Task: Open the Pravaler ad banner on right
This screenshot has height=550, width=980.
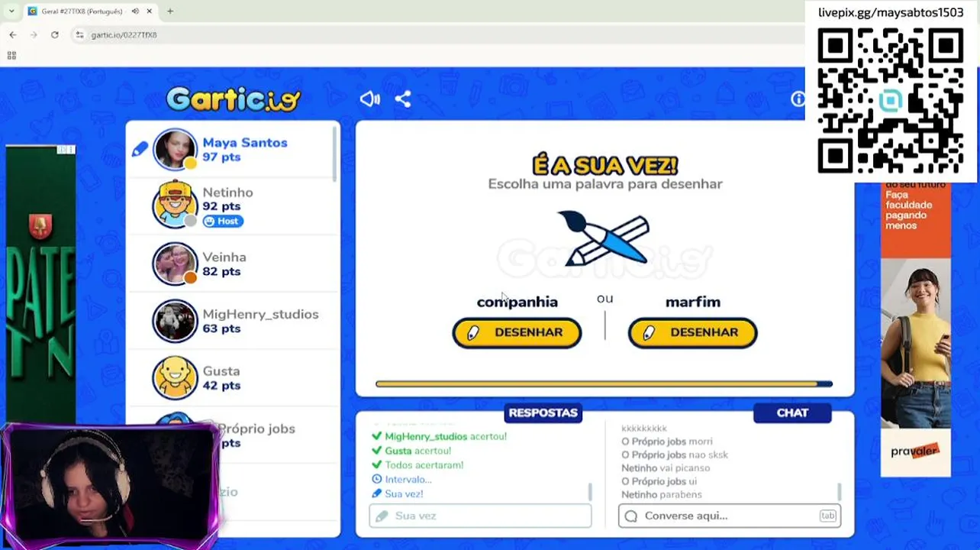Action: 916,328
